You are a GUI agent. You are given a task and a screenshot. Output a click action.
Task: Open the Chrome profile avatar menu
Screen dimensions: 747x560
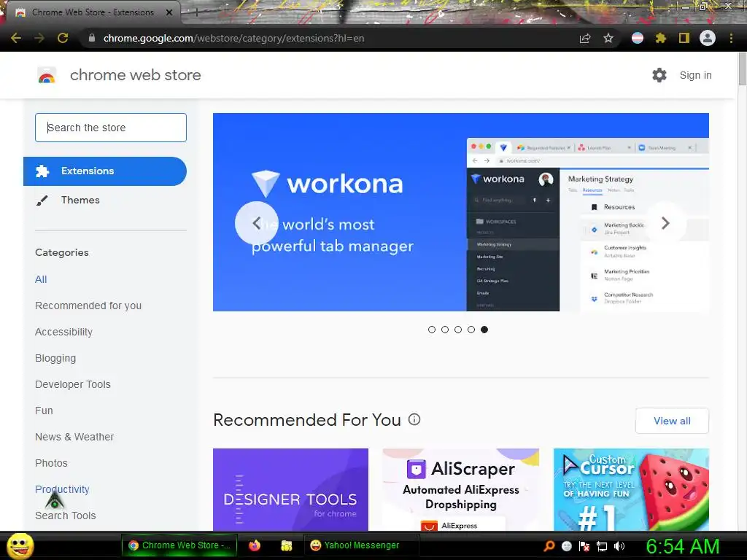[x=708, y=38]
